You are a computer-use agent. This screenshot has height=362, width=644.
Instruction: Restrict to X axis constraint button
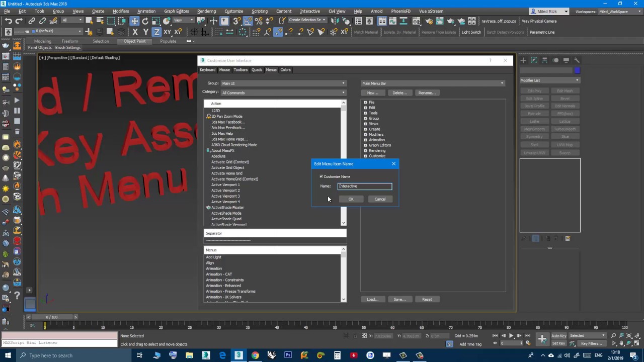click(x=135, y=32)
